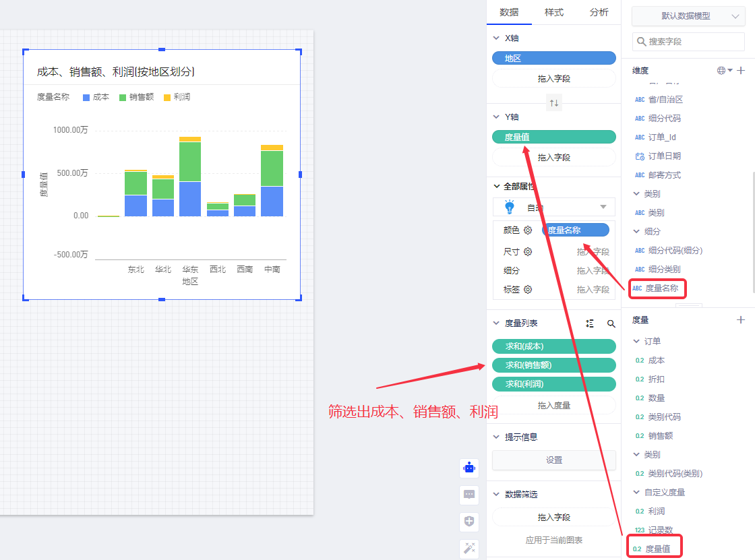Viewport: 755px width, 560px height.
Task: Click the swap X and Y axes icon
Action: 554,103
